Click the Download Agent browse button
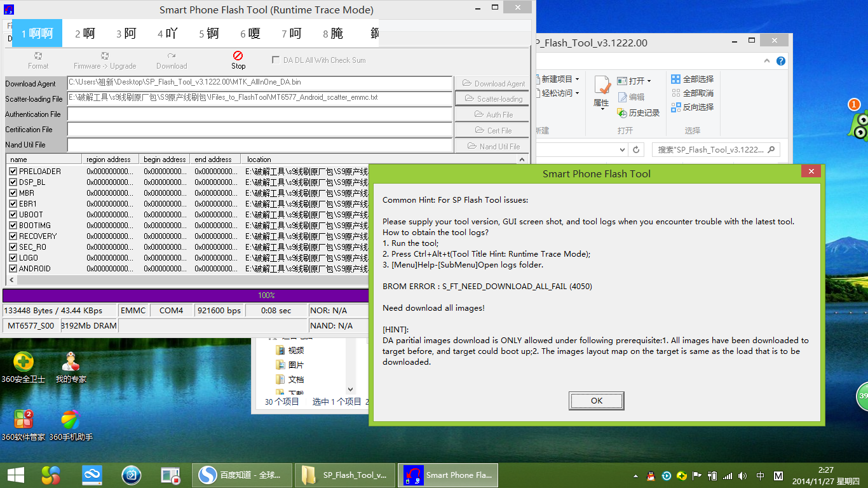868x488 pixels. pos(493,83)
